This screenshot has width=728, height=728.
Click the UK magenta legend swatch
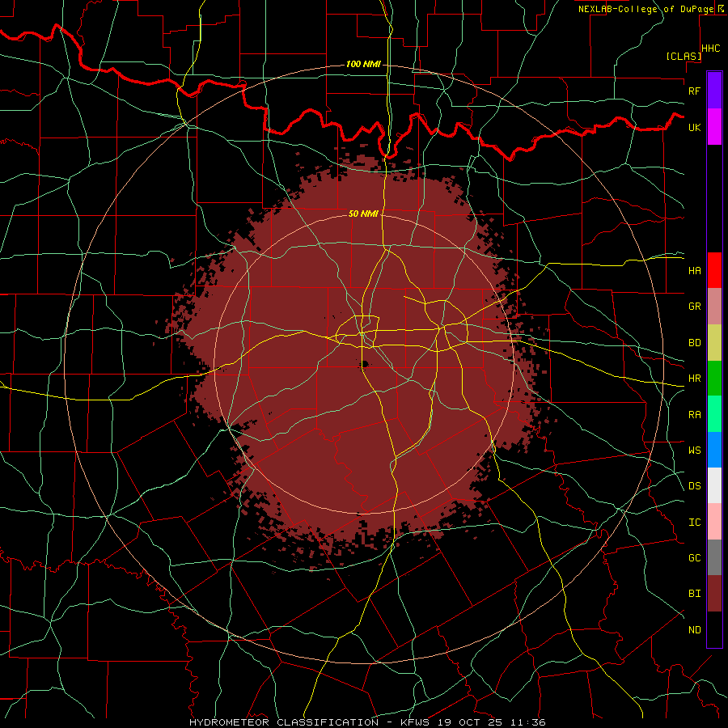[x=714, y=126]
